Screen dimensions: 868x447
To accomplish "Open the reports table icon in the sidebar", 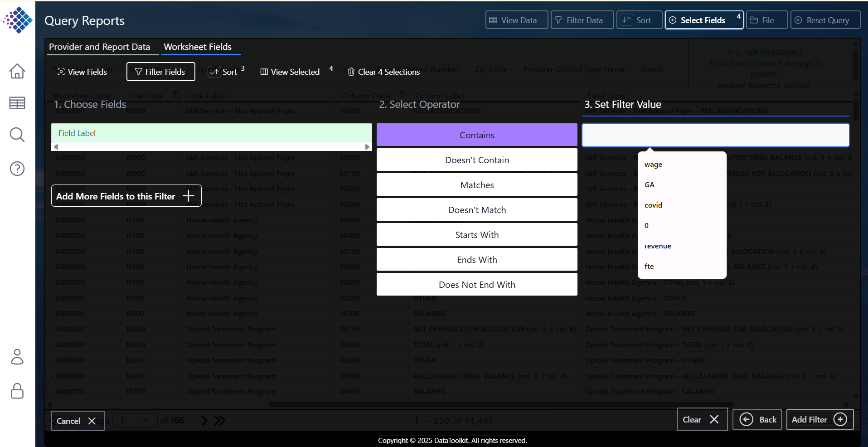I will (17, 103).
